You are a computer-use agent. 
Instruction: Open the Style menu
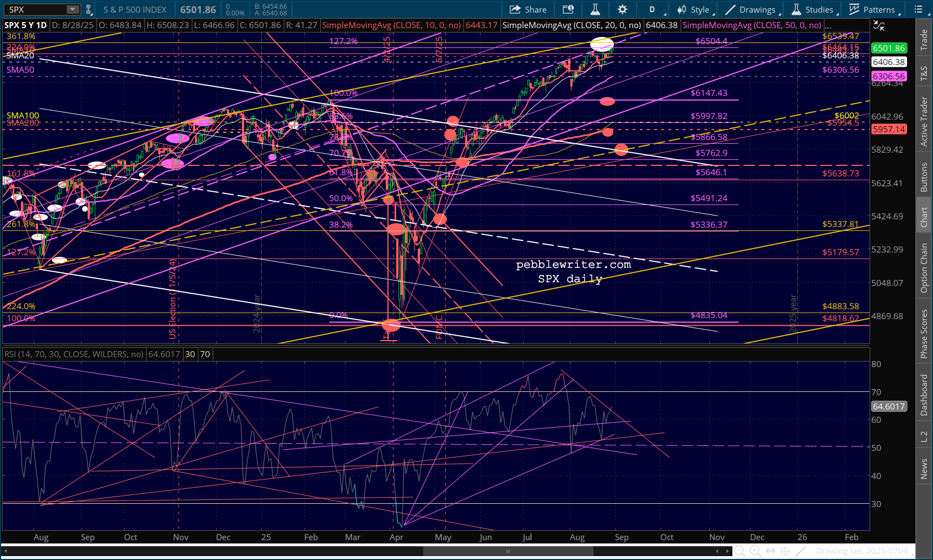pos(695,9)
